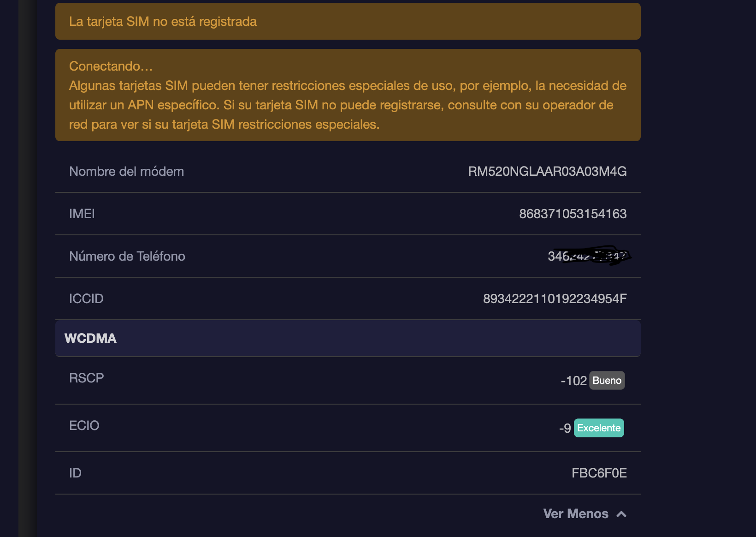Click the Excelente quality badge
This screenshot has height=537, width=756.
point(599,428)
